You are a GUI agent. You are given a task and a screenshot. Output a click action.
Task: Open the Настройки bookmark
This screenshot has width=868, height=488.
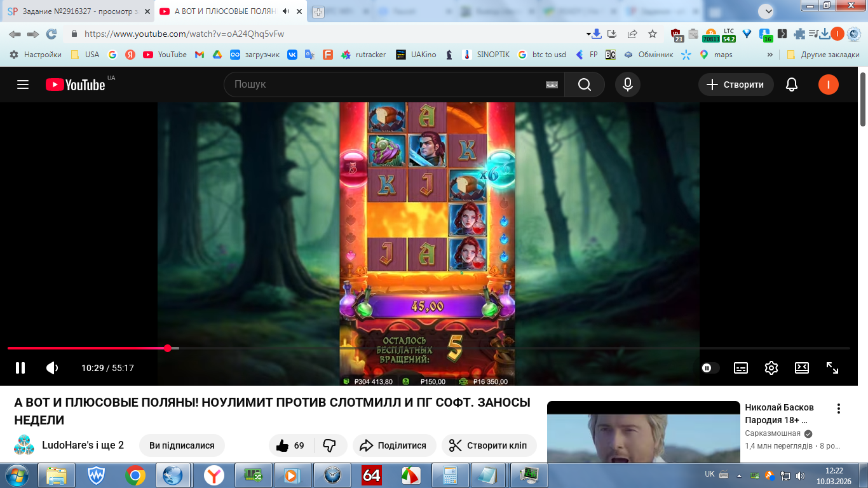pyautogui.click(x=36, y=55)
